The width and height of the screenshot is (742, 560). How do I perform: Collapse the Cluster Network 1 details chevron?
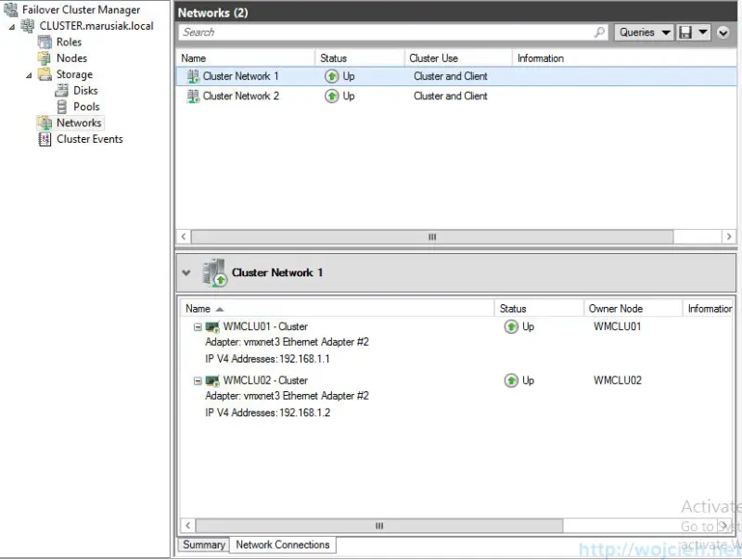pyautogui.click(x=186, y=273)
